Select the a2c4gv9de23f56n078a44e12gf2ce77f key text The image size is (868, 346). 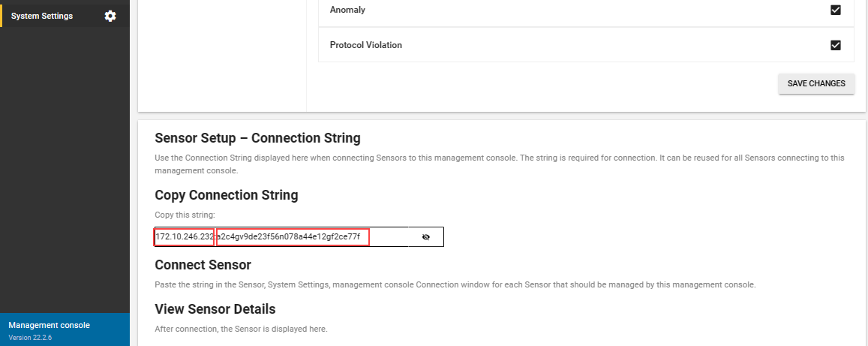coord(293,237)
